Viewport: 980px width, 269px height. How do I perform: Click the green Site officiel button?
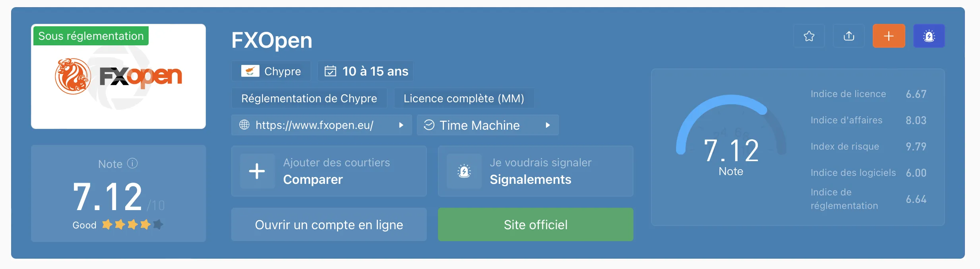pos(535,224)
